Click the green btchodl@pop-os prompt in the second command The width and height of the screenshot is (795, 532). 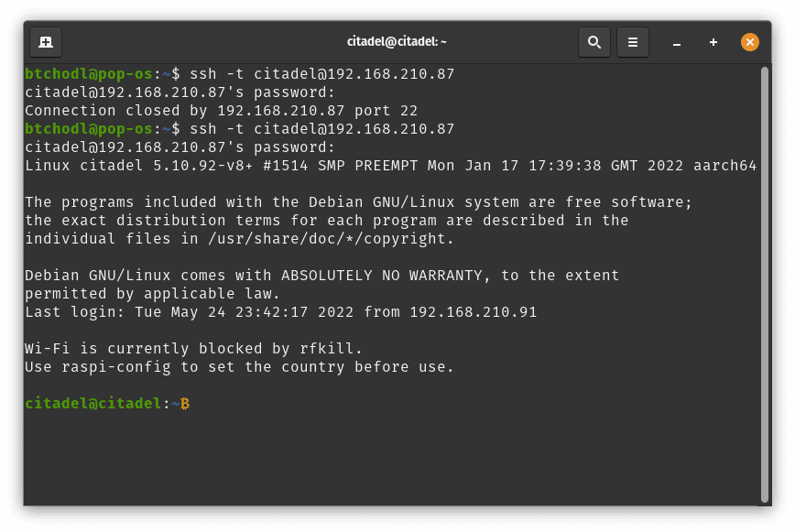(x=89, y=129)
